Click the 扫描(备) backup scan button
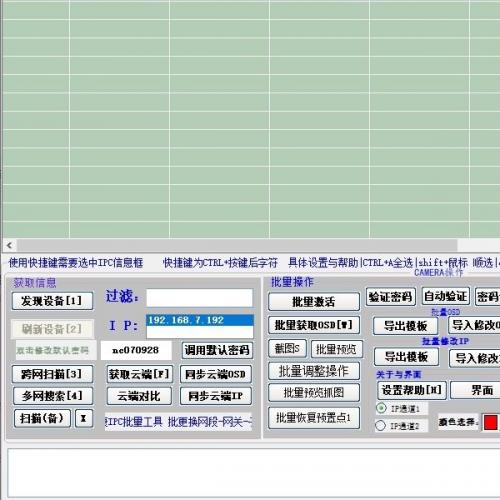This screenshot has width=500, height=500. pyautogui.click(x=42, y=418)
